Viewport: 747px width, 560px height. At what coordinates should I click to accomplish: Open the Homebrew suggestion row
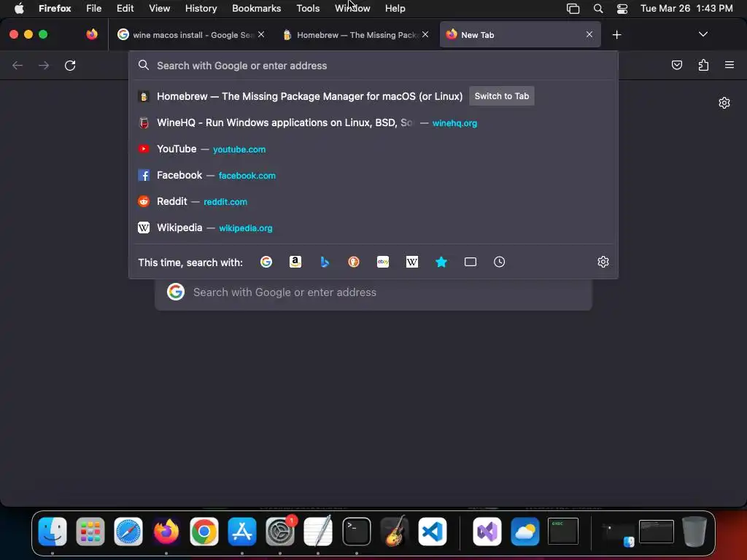pyautogui.click(x=373, y=96)
